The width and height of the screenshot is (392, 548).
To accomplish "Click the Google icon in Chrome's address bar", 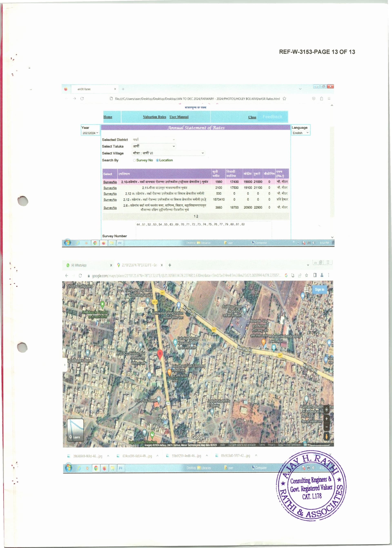I will coord(286,275).
